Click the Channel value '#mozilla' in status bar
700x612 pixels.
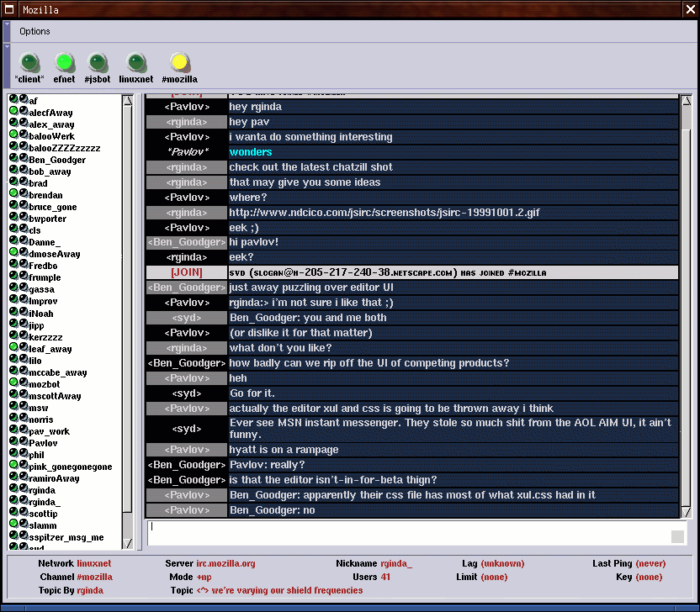[x=94, y=577]
